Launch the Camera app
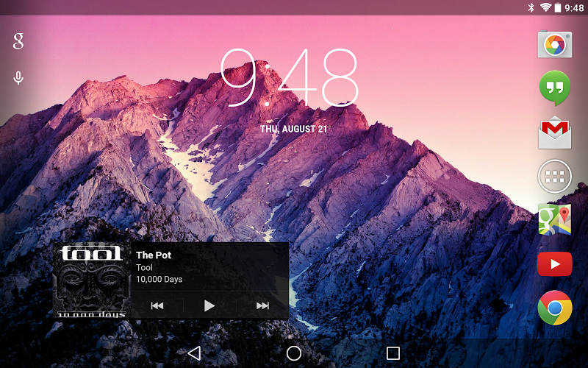The height and width of the screenshot is (368, 588). (x=555, y=44)
